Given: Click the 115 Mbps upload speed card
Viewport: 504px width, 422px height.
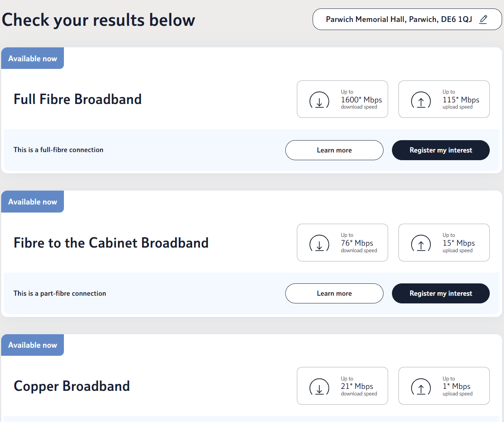Looking at the screenshot, I should pyautogui.click(x=444, y=99).
